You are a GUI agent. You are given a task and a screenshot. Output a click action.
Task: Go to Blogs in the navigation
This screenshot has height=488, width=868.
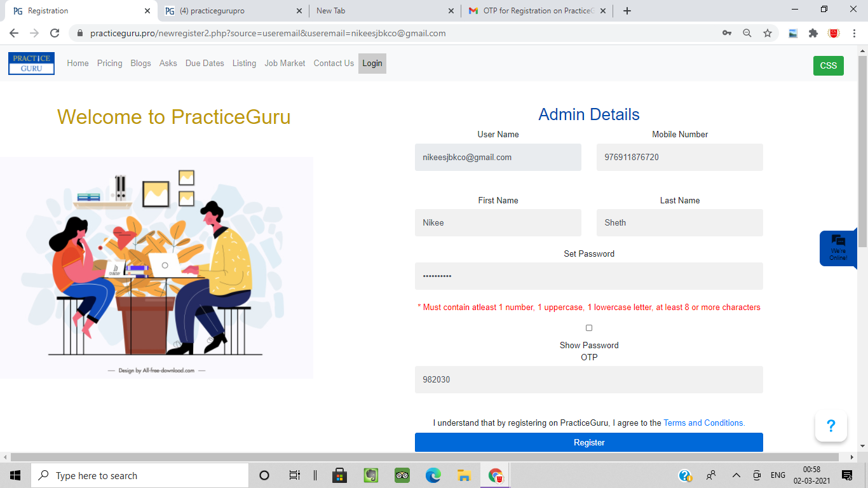pos(140,63)
